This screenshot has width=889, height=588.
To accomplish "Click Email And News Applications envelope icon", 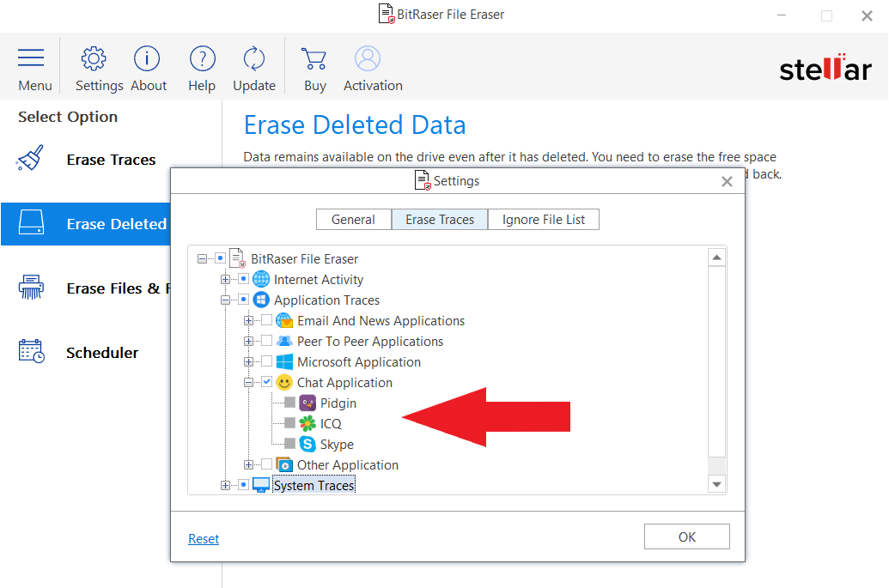I will click(x=284, y=320).
